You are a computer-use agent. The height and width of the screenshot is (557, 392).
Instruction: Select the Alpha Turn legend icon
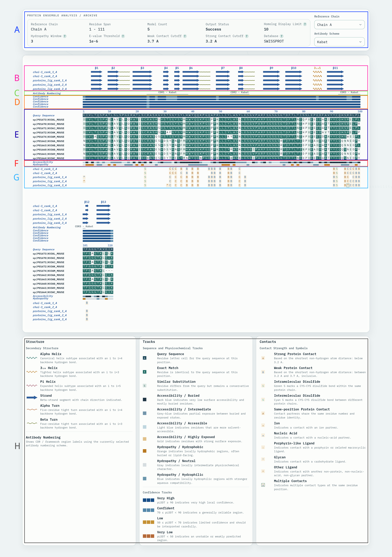pos(32,410)
